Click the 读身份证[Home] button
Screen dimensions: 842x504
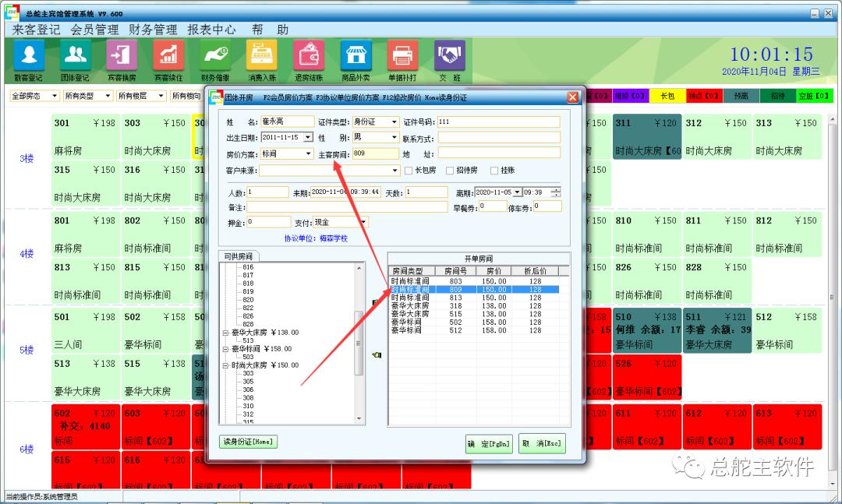point(248,442)
